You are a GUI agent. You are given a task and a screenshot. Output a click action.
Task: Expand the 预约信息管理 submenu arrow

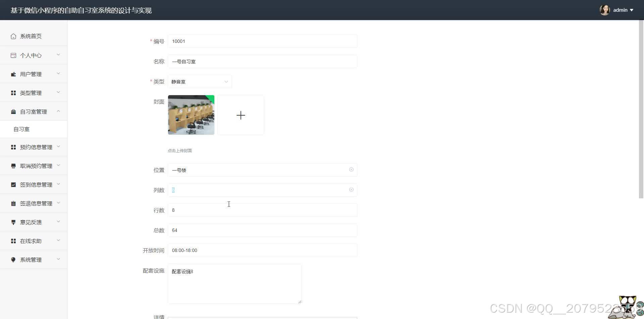[x=58, y=146]
